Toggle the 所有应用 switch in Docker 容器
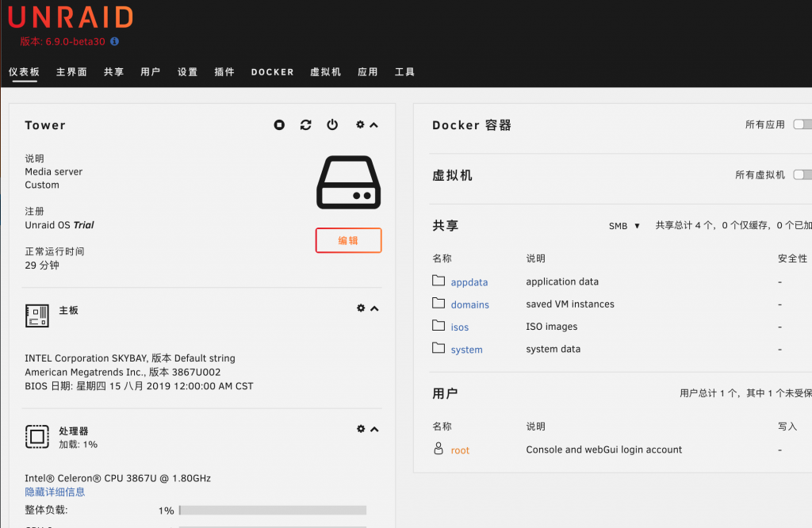 click(802, 124)
